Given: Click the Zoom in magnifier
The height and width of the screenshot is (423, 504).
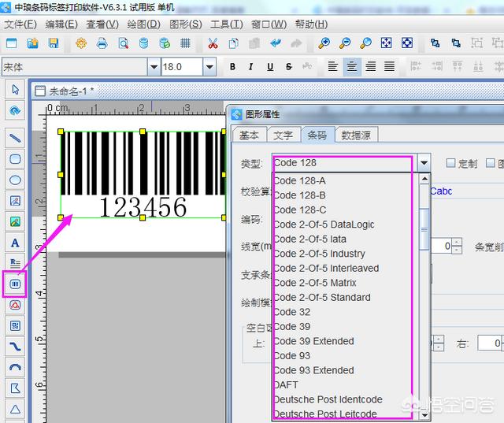Looking at the screenshot, I should [324, 43].
